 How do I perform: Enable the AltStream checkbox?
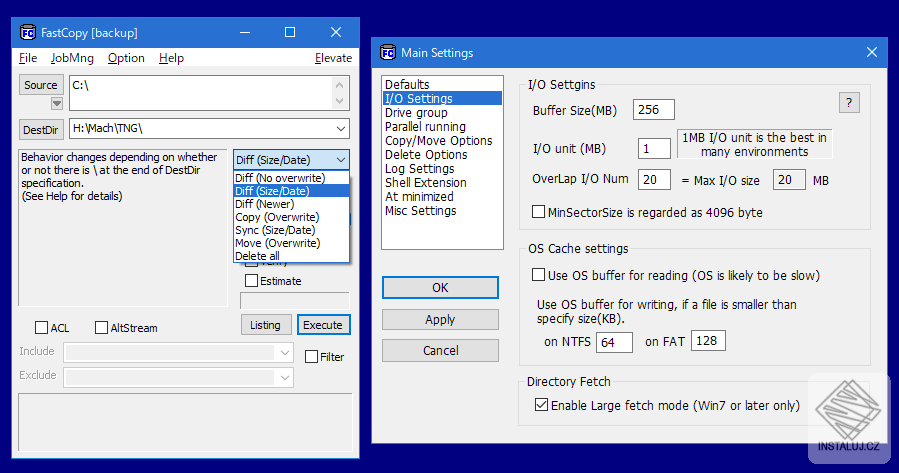(x=101, y=327)
